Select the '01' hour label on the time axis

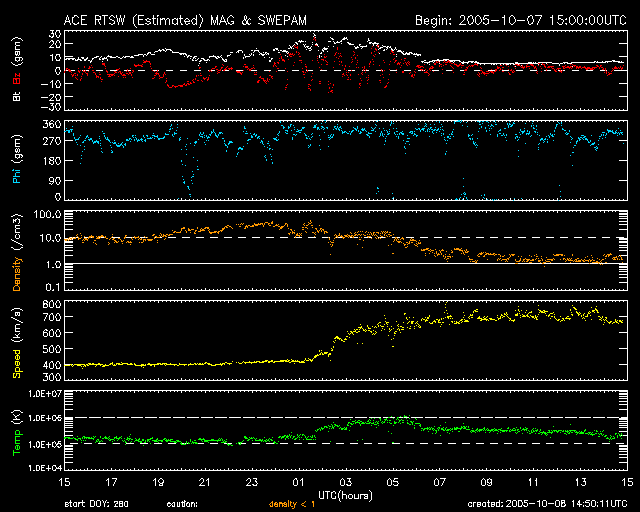298,483
